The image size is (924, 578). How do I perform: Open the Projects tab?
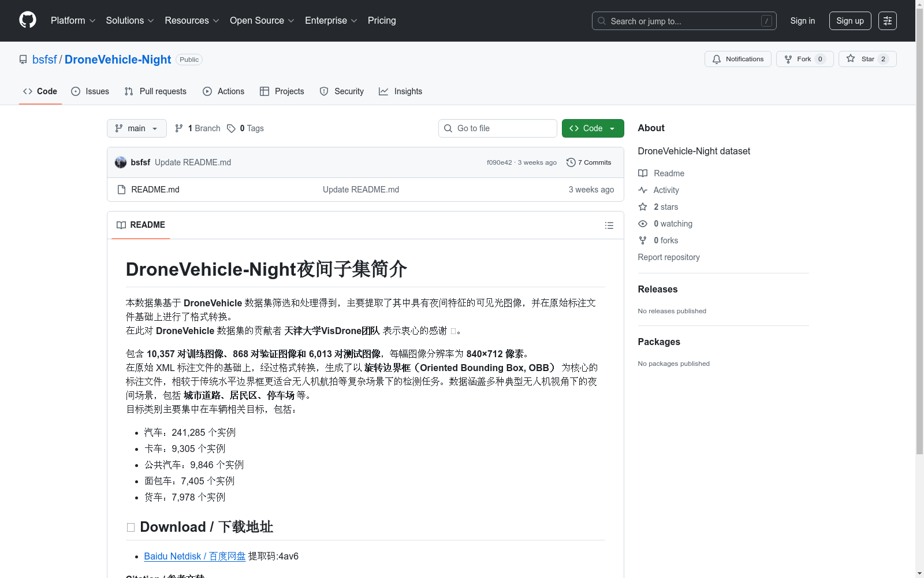282,91
